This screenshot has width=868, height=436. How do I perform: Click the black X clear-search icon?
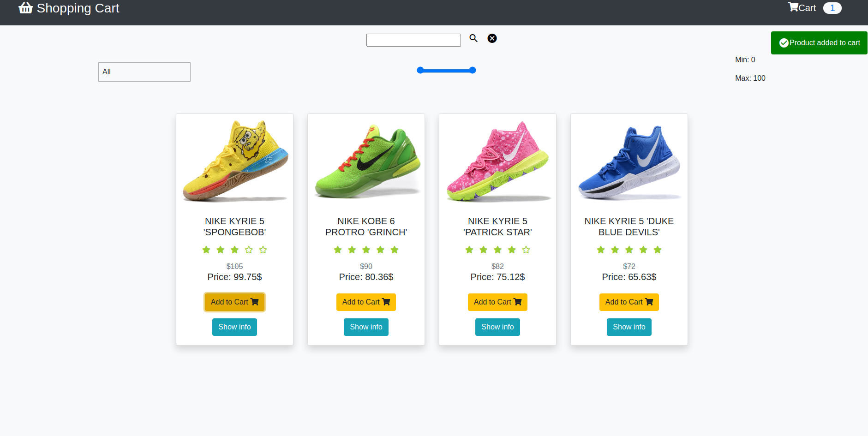pyautogui.click(x=492, y=38)
